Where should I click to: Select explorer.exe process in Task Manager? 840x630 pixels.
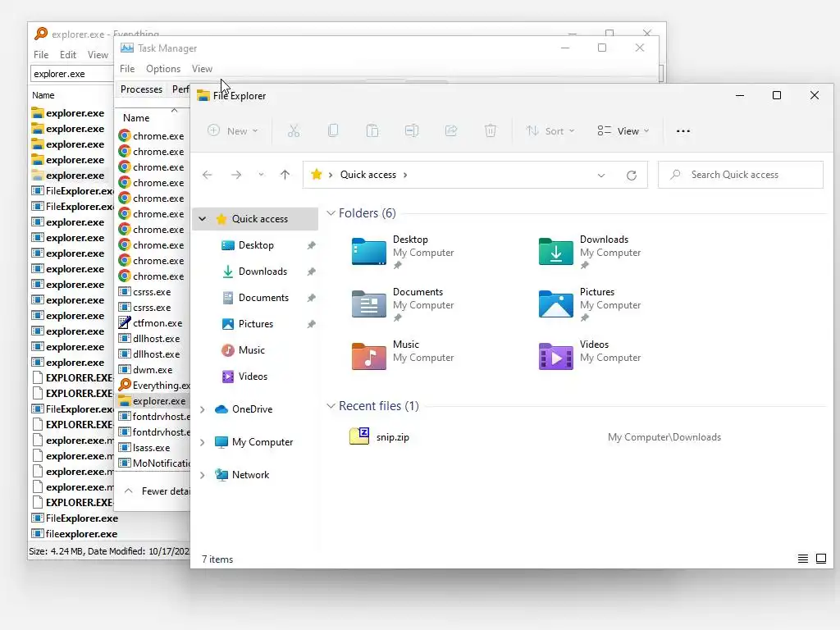(x=153, y=401)
